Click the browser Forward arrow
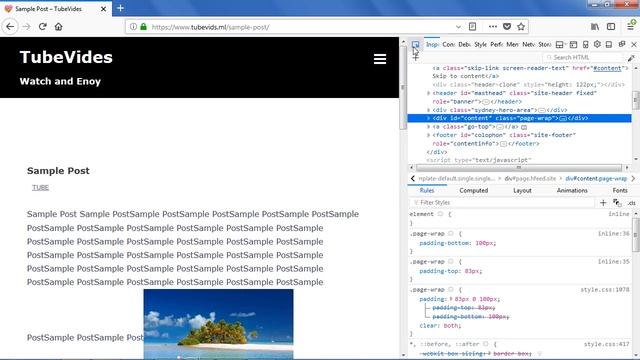This screenshot has width=640, height=360. tap(27, 27)
